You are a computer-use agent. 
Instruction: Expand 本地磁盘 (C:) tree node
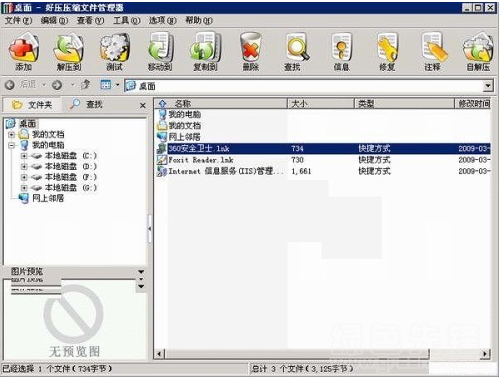(x=24, y=156)
